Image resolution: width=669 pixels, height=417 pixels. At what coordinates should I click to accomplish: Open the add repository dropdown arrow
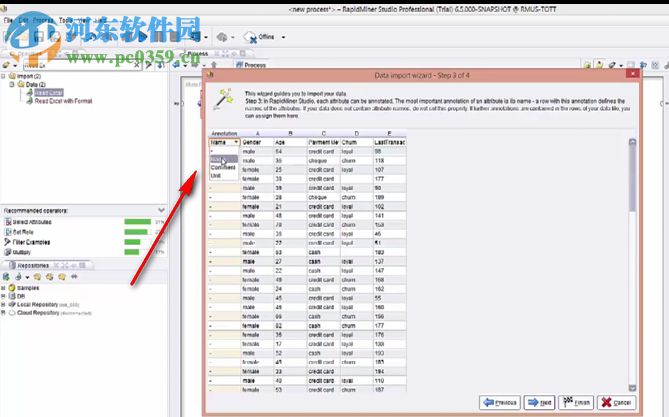tap(27, 277)
